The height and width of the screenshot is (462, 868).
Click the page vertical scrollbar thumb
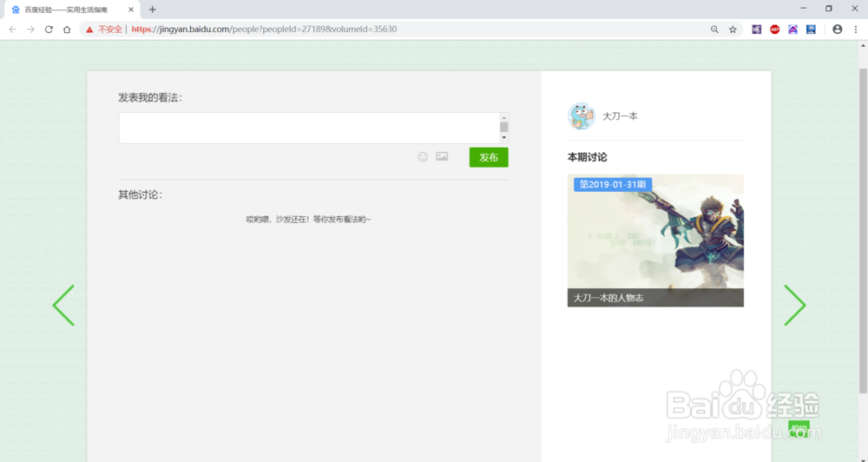(x=863, y=230)
